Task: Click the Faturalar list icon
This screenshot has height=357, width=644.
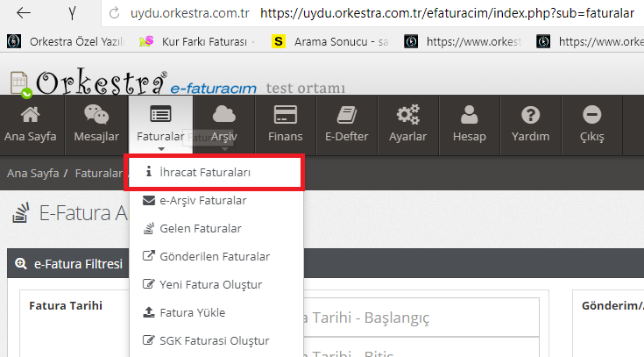Action: (160, 114)
